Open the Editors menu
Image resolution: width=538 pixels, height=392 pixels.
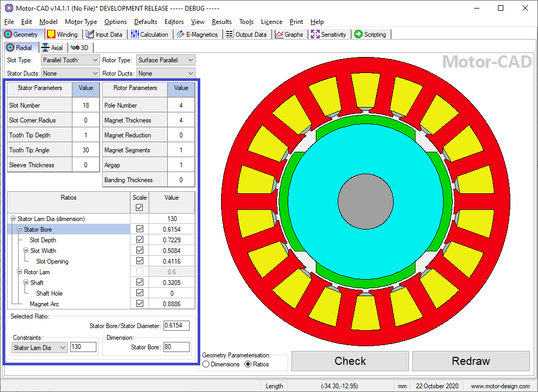coord(174,22)
